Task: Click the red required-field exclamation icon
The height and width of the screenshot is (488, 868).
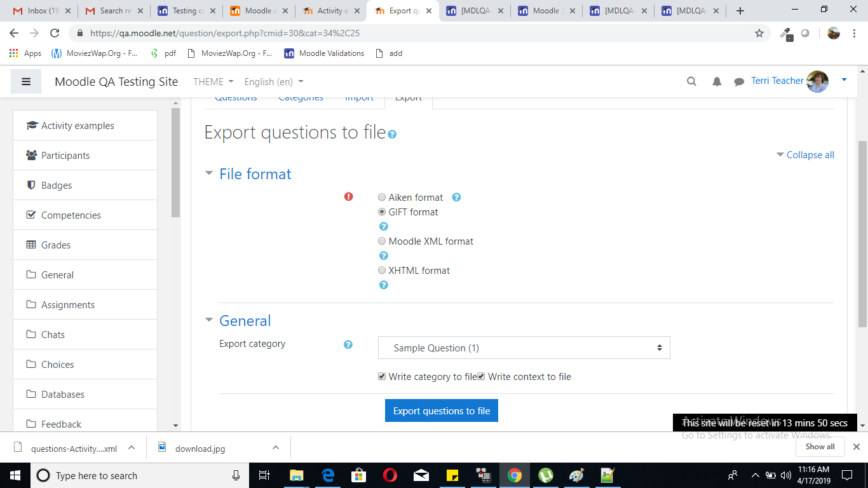Action: pyautogui.click(x=348, y=196)
